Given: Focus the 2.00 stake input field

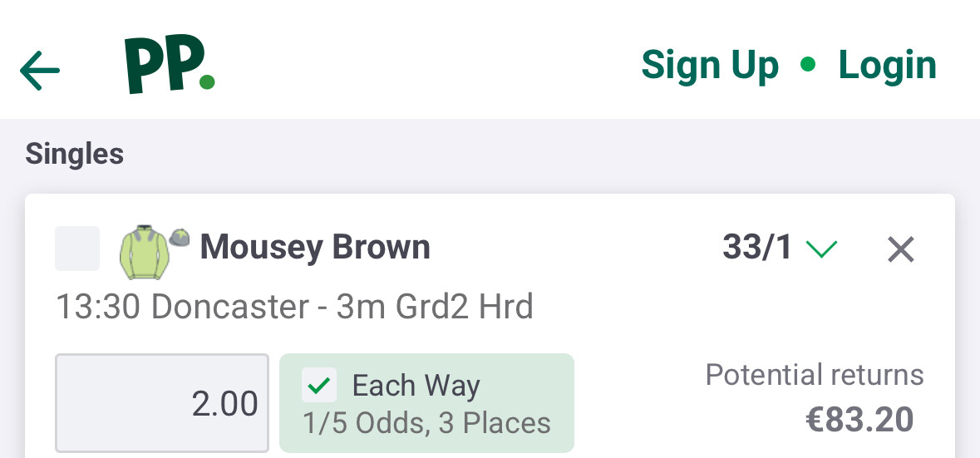Looking at the screenshot, I should click(x=162, y=403).
